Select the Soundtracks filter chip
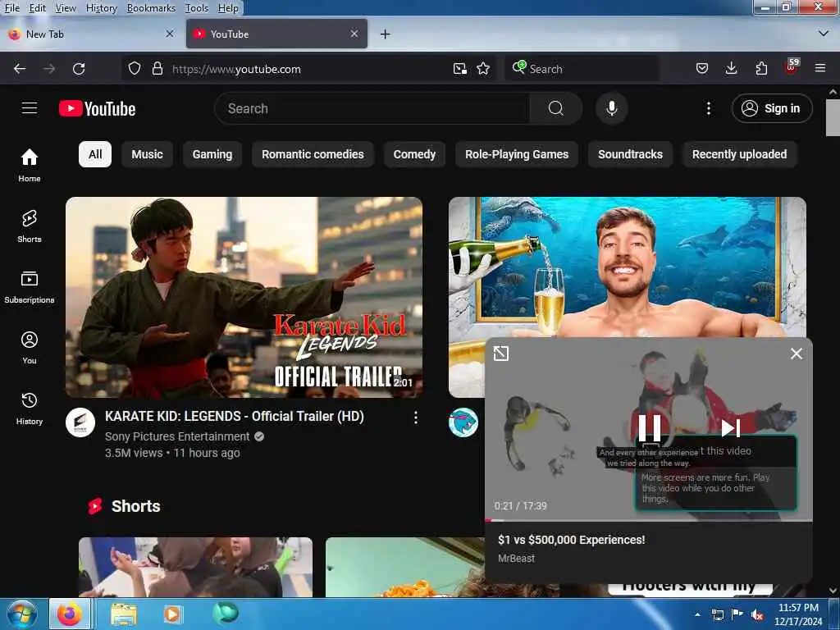 pos(630,154)
